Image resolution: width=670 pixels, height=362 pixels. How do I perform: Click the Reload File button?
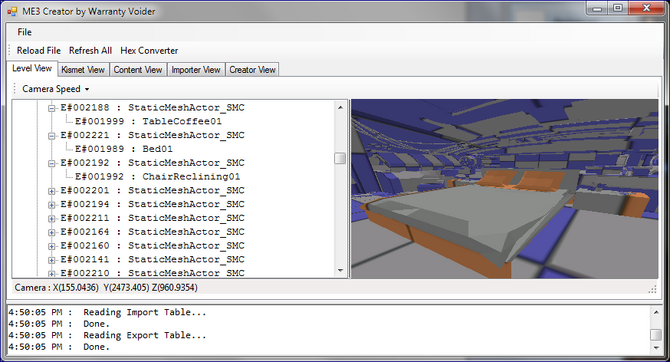point(38,50)
